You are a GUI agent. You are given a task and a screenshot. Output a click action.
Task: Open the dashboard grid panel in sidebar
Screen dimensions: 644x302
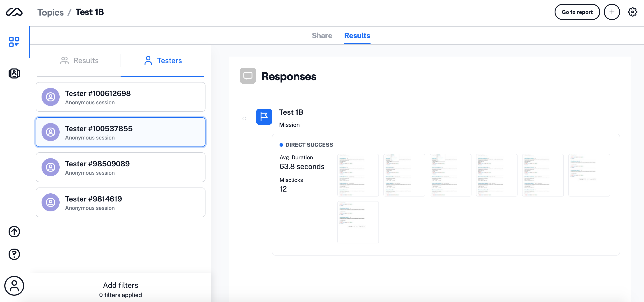14,42
